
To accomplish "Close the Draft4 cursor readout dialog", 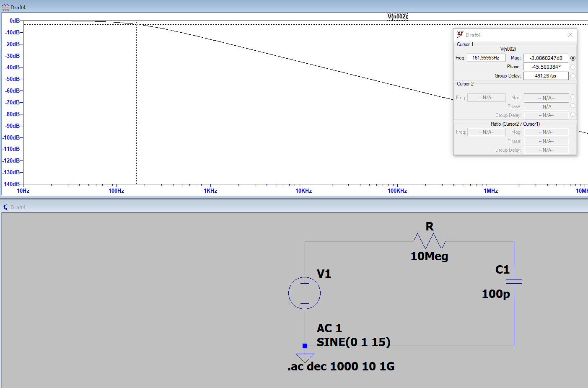I will (570, 35).
